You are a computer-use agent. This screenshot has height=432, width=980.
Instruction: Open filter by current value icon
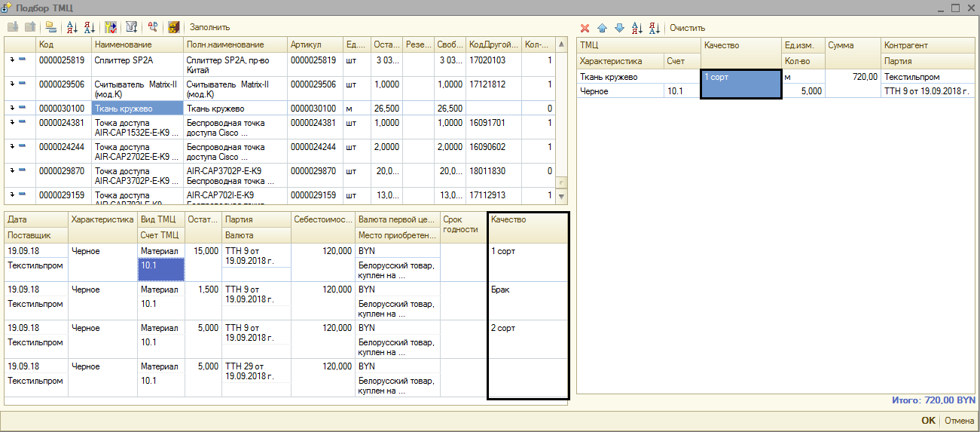click(x=111, y=27)
